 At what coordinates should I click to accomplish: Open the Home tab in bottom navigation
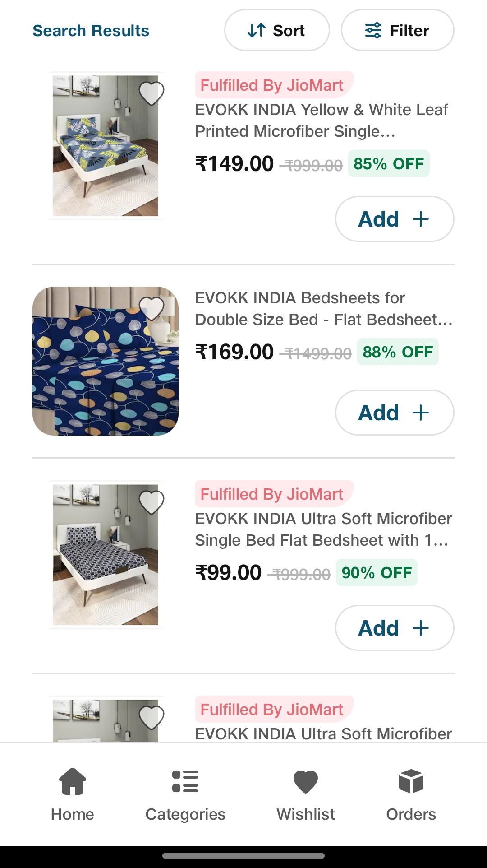pyautogui.click(x=73, y=794)
